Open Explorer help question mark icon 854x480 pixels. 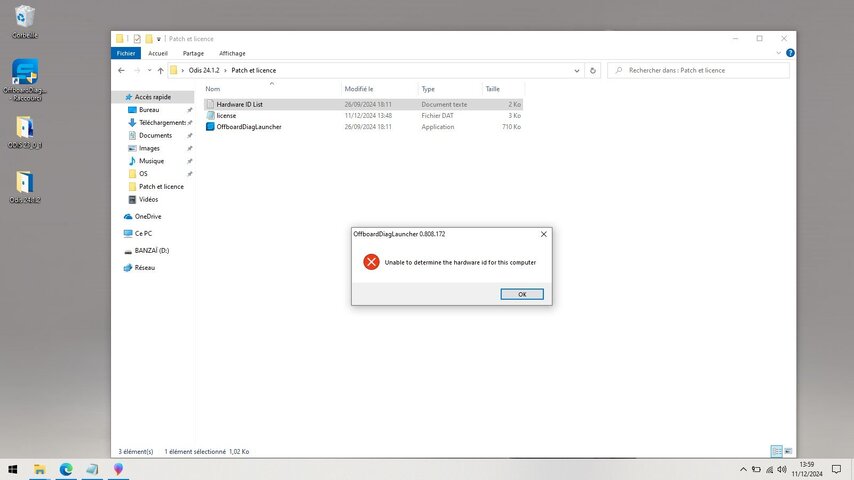pyautogui.click(x=790, y=53)
